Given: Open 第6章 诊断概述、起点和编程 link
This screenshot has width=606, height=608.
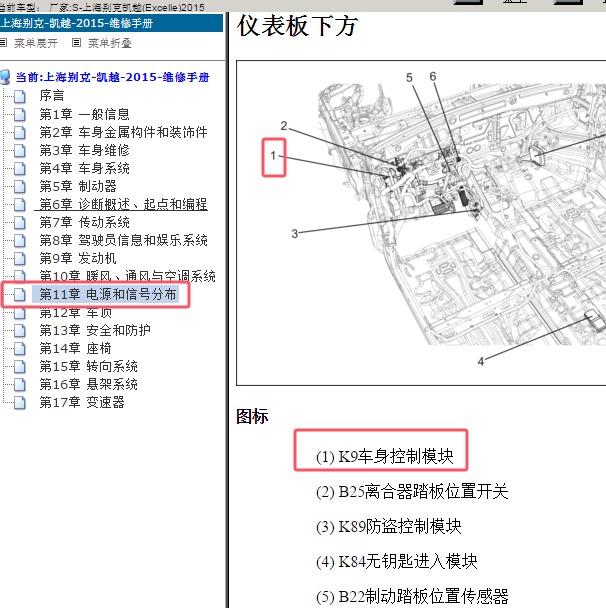Looking at the screenshot, I should click(123, 204).
